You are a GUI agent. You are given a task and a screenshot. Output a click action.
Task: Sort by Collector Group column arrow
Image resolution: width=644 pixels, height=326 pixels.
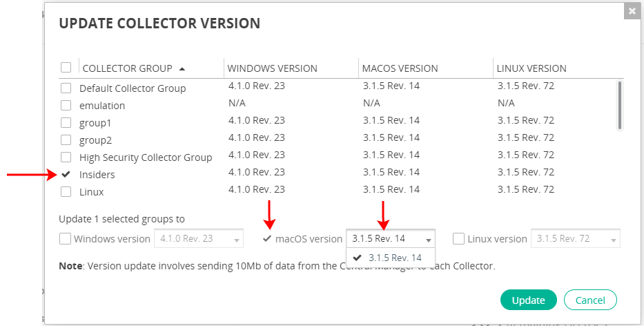[x=182, y=68]
